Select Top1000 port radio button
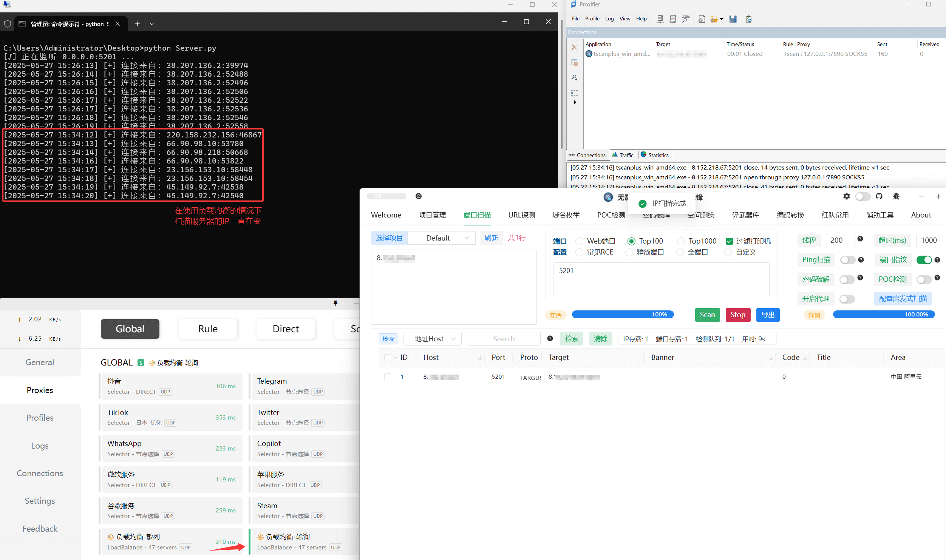Image resolution: width=946 pixels, height=560 pixels. (681, 241)
